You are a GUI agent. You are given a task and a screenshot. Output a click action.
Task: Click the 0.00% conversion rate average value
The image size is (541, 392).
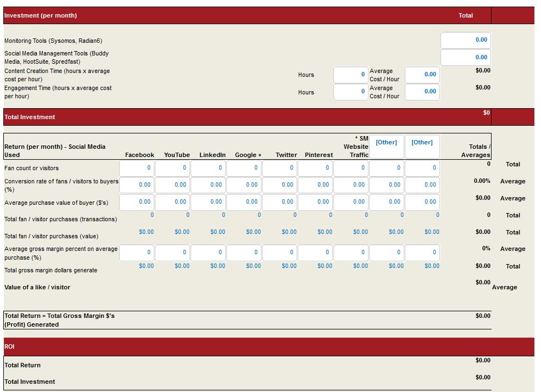482,181
